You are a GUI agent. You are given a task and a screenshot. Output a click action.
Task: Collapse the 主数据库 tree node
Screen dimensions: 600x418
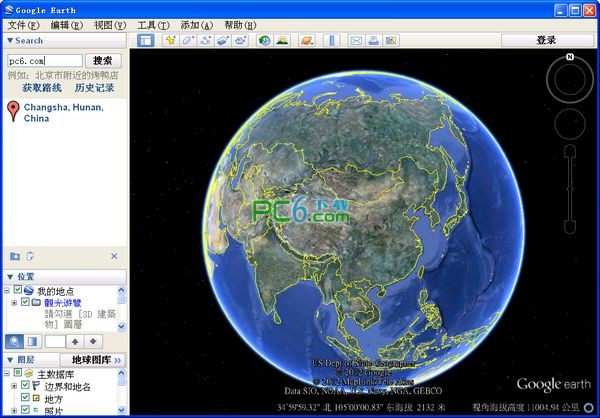7,373
